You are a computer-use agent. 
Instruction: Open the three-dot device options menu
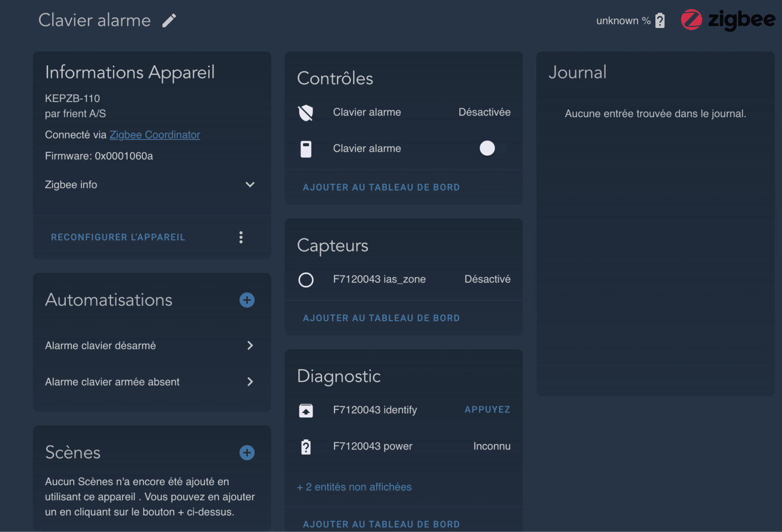tap(241, 237)
